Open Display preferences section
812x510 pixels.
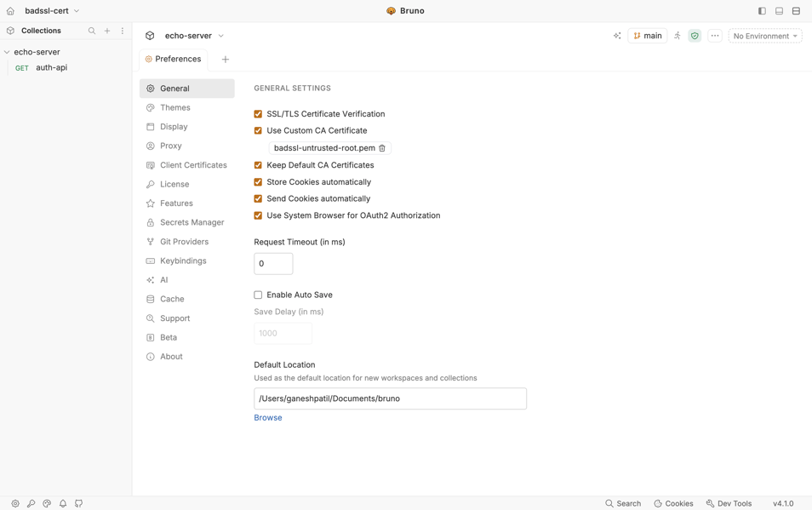coord(187,127)
